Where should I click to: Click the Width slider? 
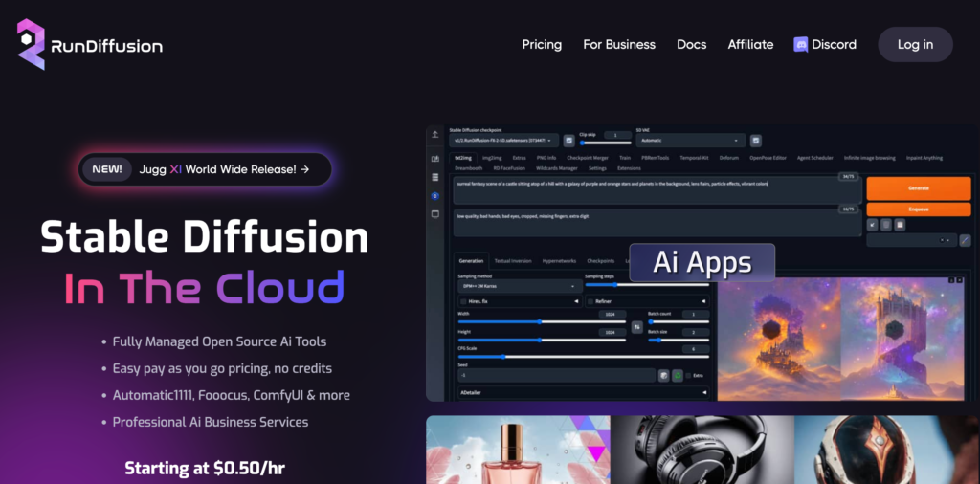click(x=542, y=322)
